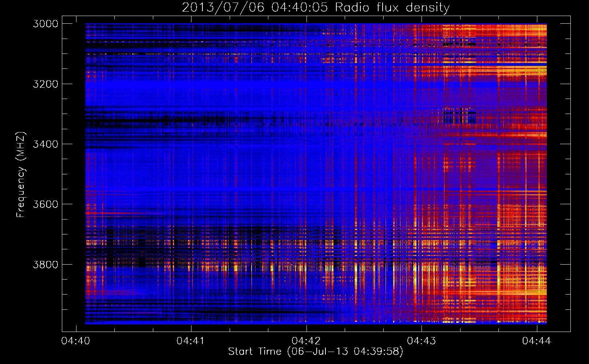Click the 3000 frequency tick label
The image size is (589, 364).
click(46, 24)
